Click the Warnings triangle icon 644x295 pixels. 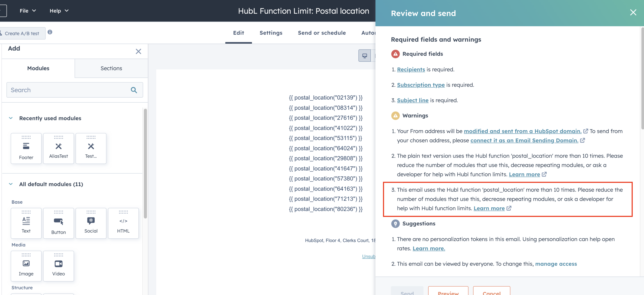point(395,116)
